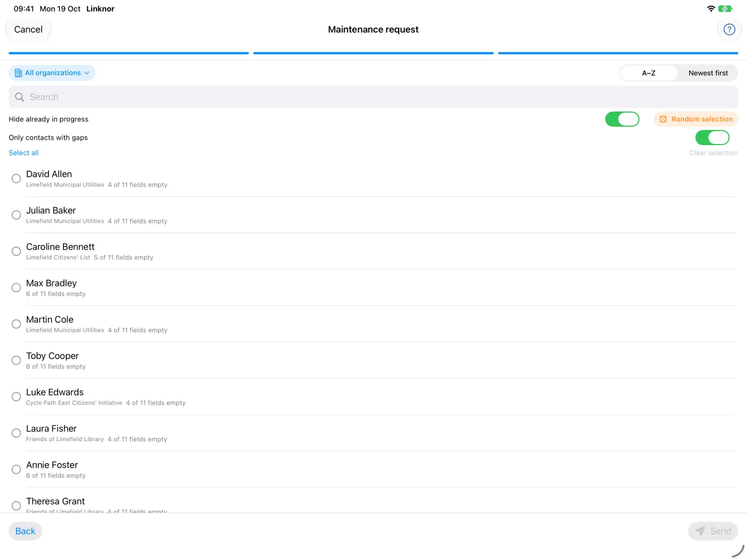Viewport: 747px width, 560px height.
Task: Switch sorting to A–Z
Action: point(649,73)
